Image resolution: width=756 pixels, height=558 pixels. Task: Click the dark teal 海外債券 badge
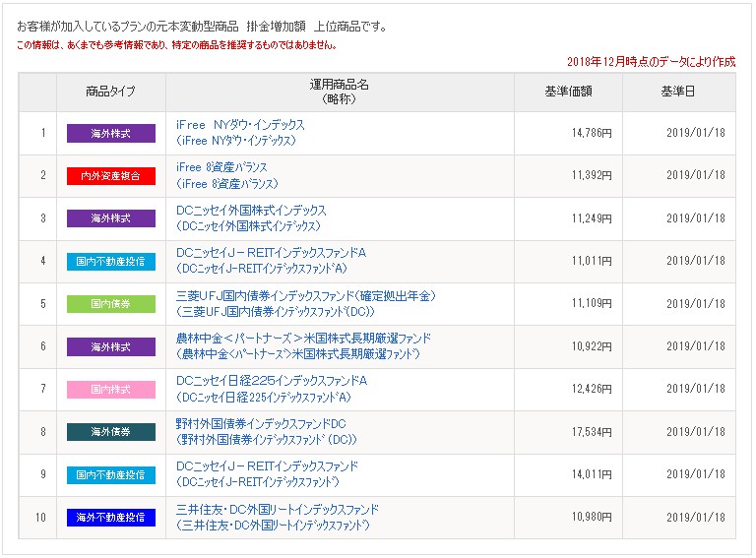coord(111,432)
